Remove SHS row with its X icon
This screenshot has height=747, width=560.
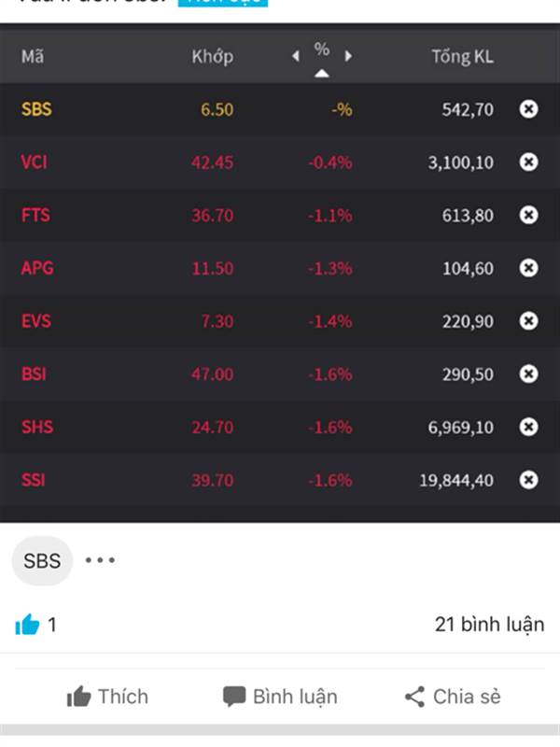pos(528,427)
